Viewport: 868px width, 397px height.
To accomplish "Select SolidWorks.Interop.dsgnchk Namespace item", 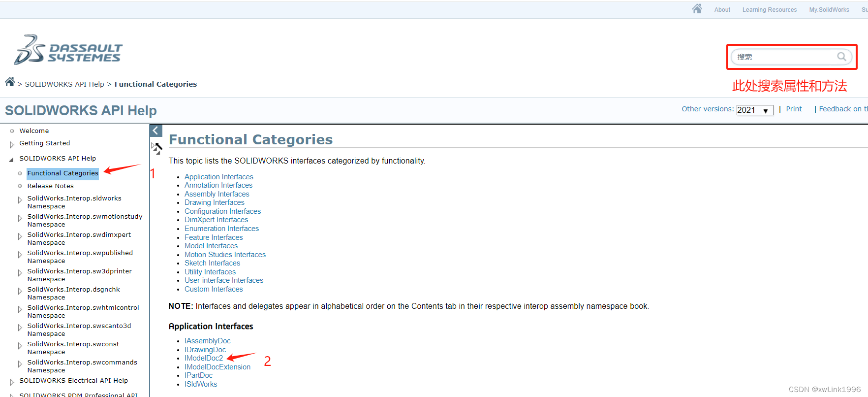I will pyautogui.click(x=73, y=293).
